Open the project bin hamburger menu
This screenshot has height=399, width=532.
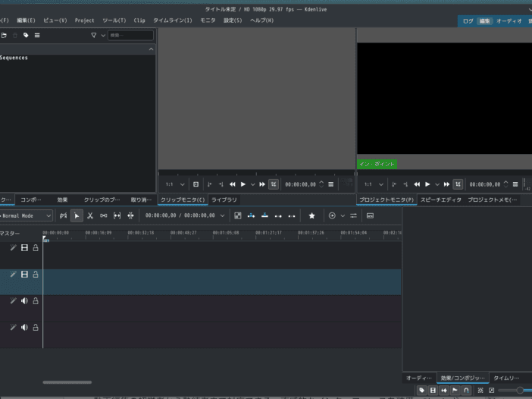coord(37,35)
